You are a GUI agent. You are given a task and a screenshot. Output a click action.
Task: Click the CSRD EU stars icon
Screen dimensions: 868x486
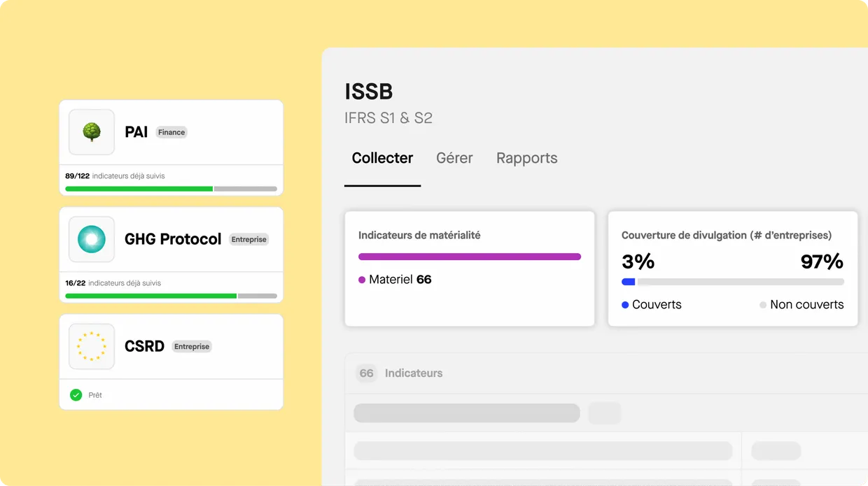[x=92, y=346]
